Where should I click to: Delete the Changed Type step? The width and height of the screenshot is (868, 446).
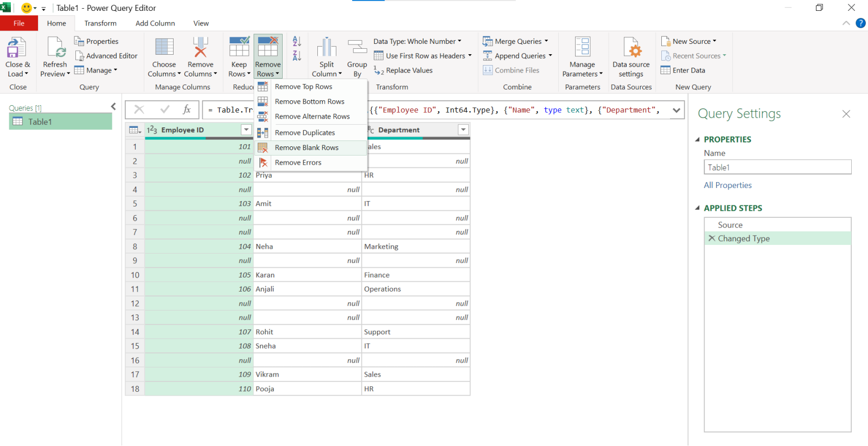coord(712,238)
